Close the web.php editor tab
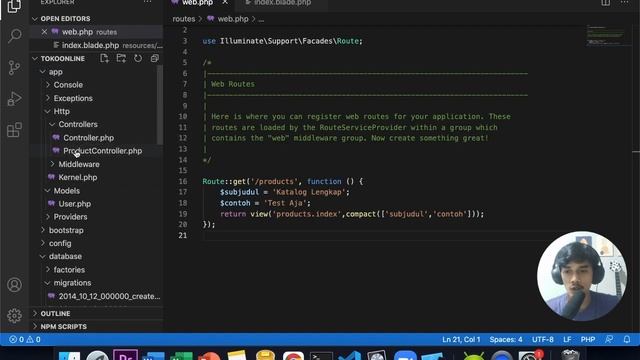The image size is (640, 360). click(x=225, y=2)
